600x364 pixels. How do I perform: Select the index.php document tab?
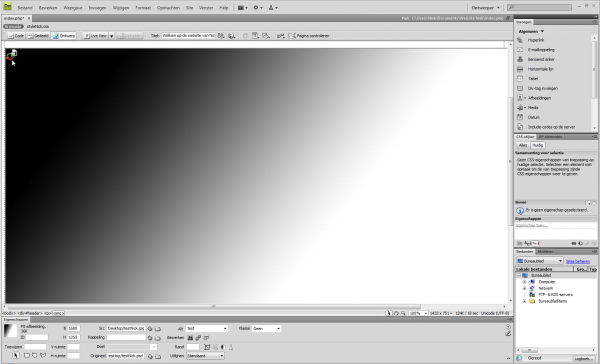(17, 18)
